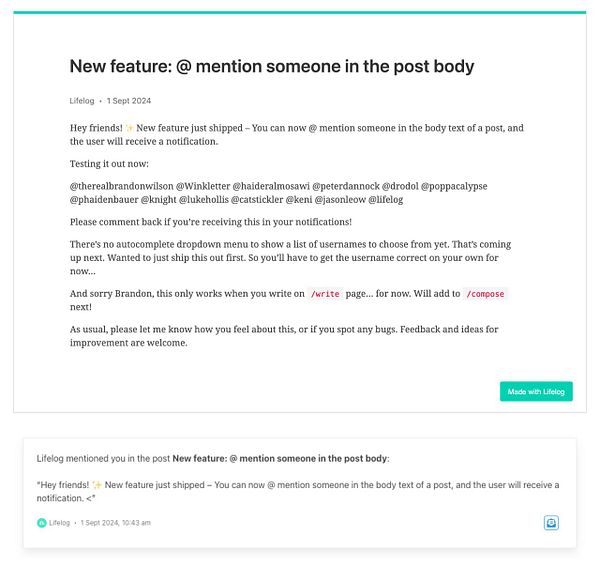Click the Lifelog green avatar in notification
This screenshot has height=569, width=600.
point(42,522)
